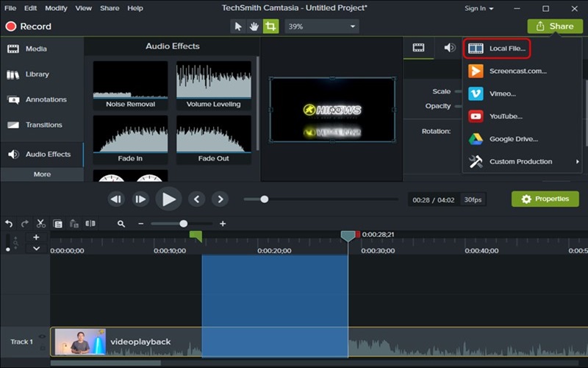Expand Custom Production submenu
The height and width of the screenshot is (368, 588).
pyautogui.click(x=523, y=161)
